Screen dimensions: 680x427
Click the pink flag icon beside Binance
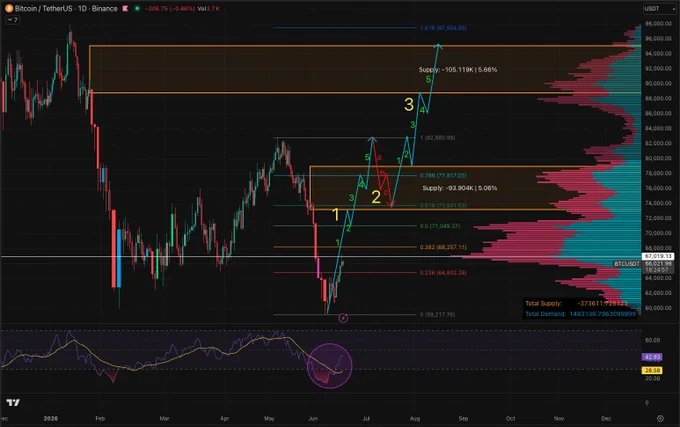(x=125, y=8)
